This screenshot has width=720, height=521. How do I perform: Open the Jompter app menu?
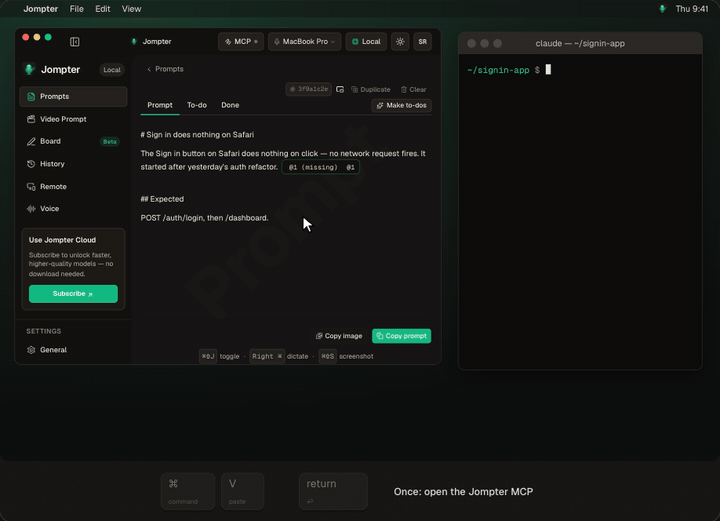coord(40,9)
